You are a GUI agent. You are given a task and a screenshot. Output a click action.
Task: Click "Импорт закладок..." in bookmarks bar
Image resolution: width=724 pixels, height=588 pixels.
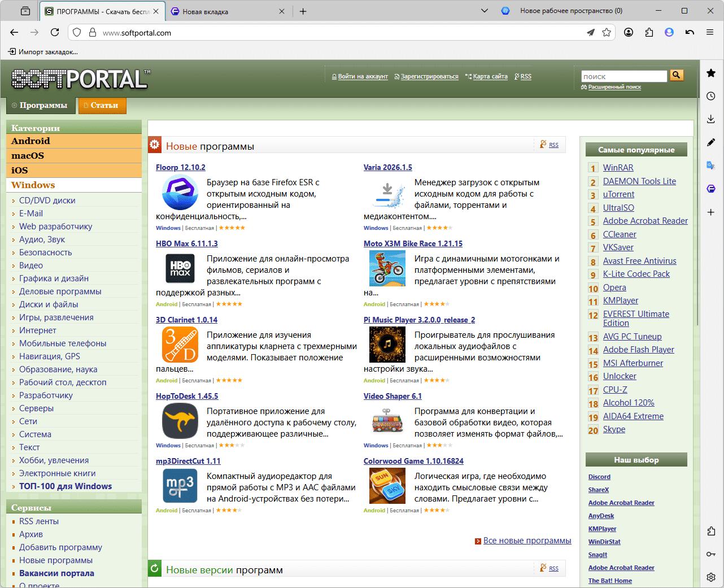coord(43,52)
